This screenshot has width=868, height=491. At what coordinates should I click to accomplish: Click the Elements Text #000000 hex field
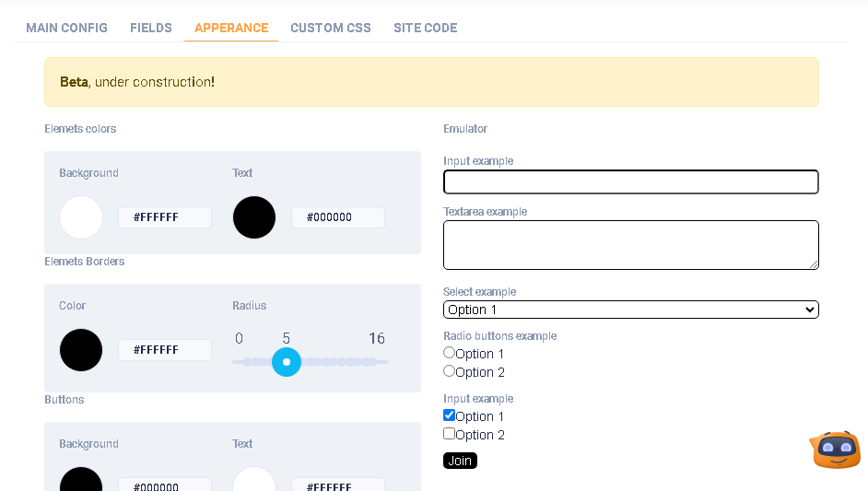tap(338, 217)
